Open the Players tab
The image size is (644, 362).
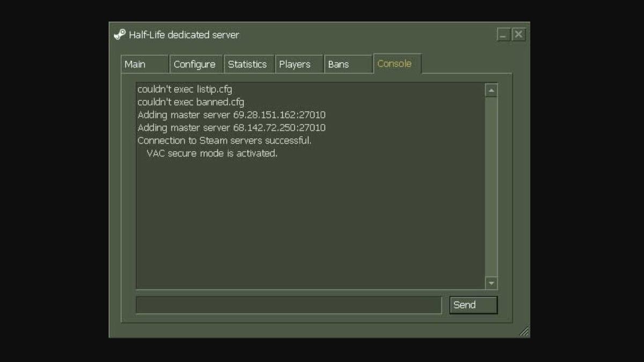tap(297, 64)
